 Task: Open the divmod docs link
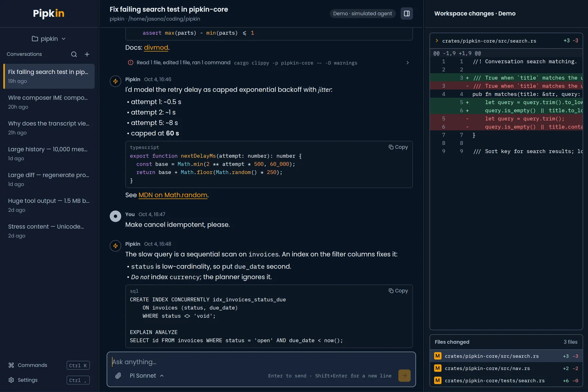pyautogui.click(x=156, y=47)
